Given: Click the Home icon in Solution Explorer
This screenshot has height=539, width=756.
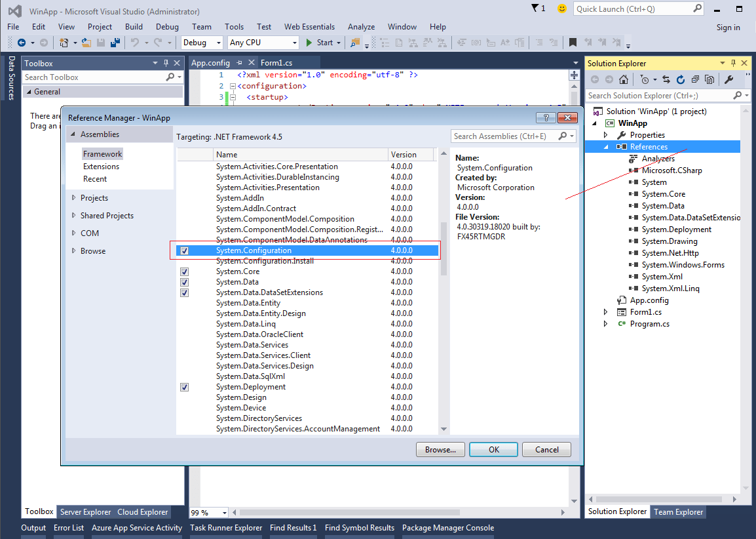Looking at the screenshot, I should click(x=624, y=79).
